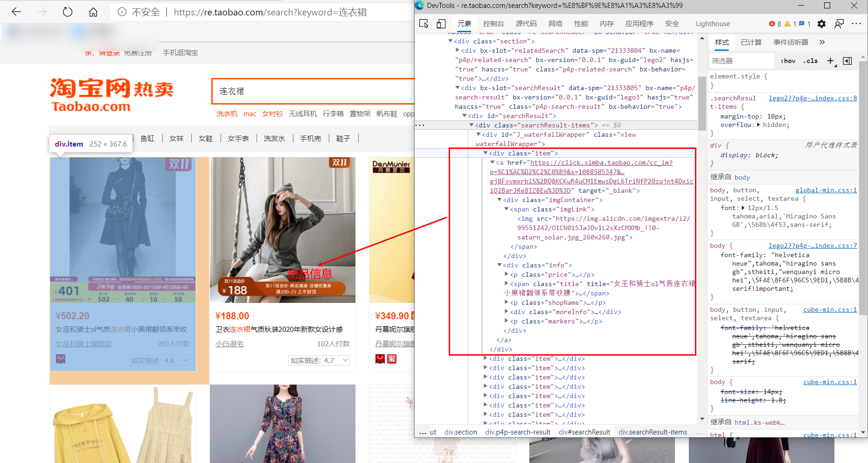
Task: Select div#searchResult breadcrumb
Action: 584,432
